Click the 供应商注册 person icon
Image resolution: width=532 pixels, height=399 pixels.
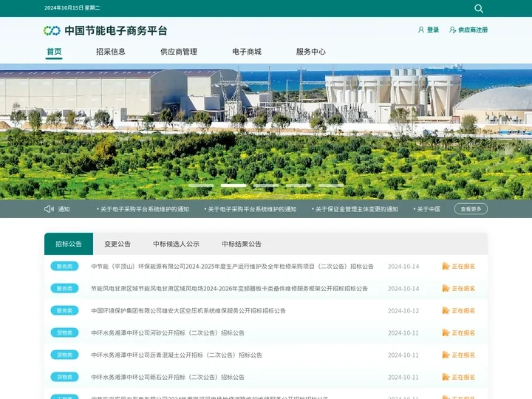453,30
